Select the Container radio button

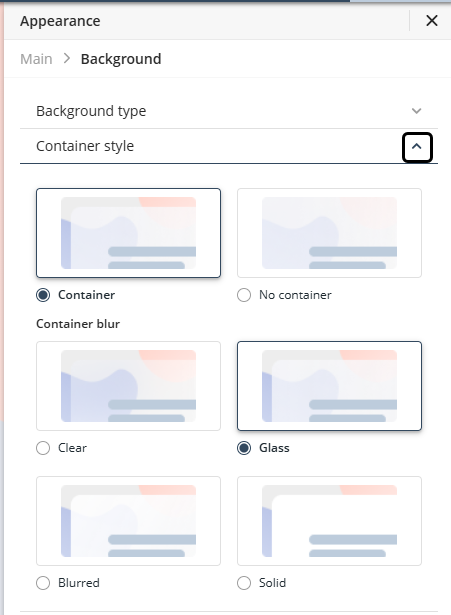(x=43, y=295)
